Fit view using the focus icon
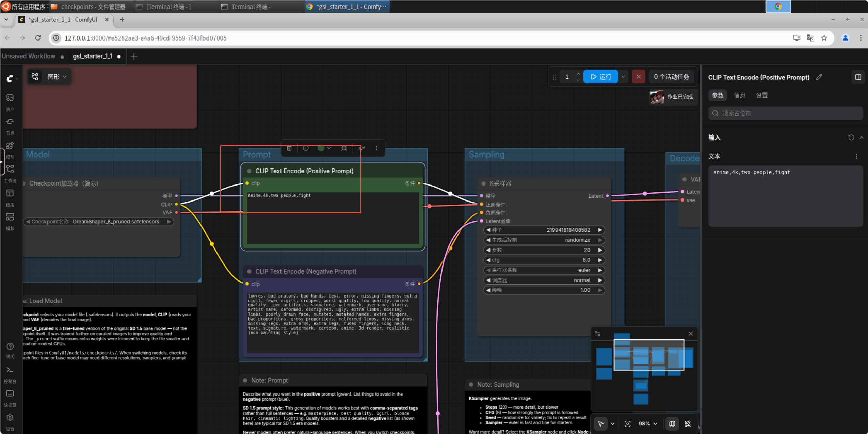 (628, 424)
